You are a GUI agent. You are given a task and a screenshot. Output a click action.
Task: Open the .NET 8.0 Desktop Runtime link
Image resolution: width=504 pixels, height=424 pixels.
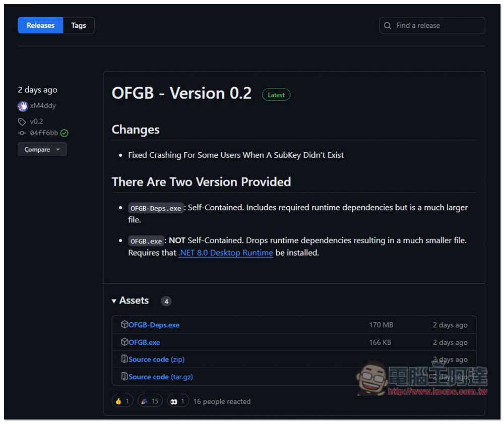[x=226, y=253]
